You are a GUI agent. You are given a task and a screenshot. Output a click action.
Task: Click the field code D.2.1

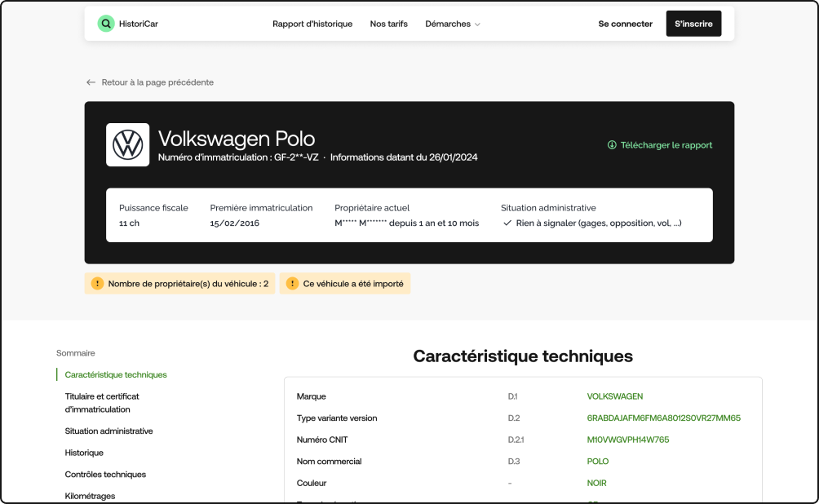coord(516,440)
